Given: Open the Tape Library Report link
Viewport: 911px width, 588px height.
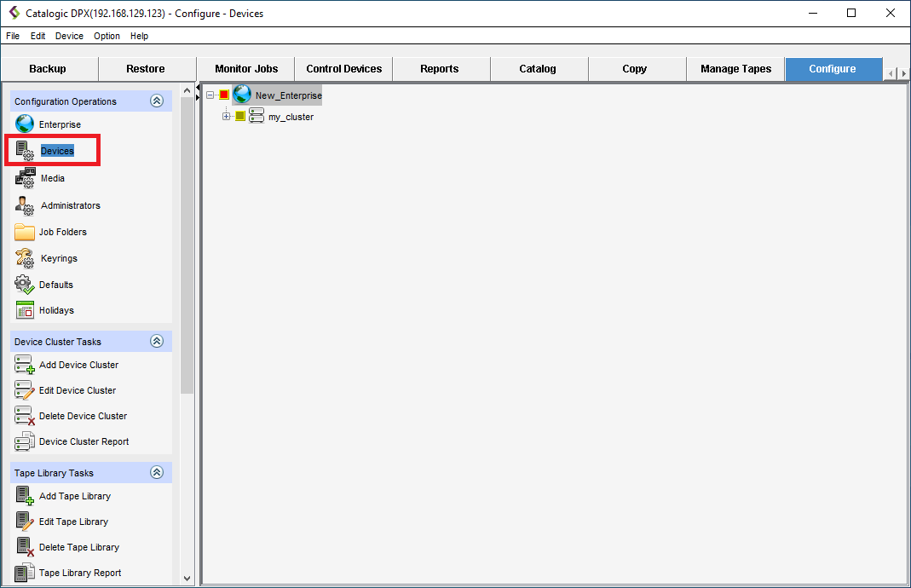Looking at the screenshot, I should [x=80, y=573].
